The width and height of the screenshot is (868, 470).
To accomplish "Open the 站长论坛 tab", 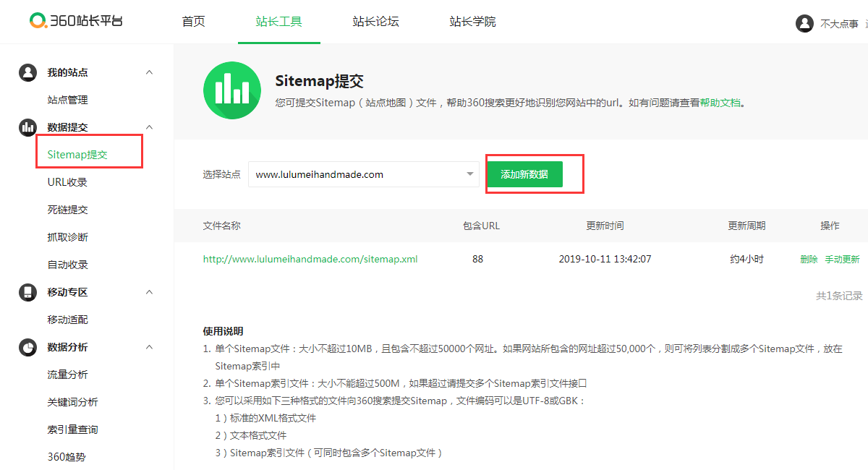I will click(x=375, y=22).
